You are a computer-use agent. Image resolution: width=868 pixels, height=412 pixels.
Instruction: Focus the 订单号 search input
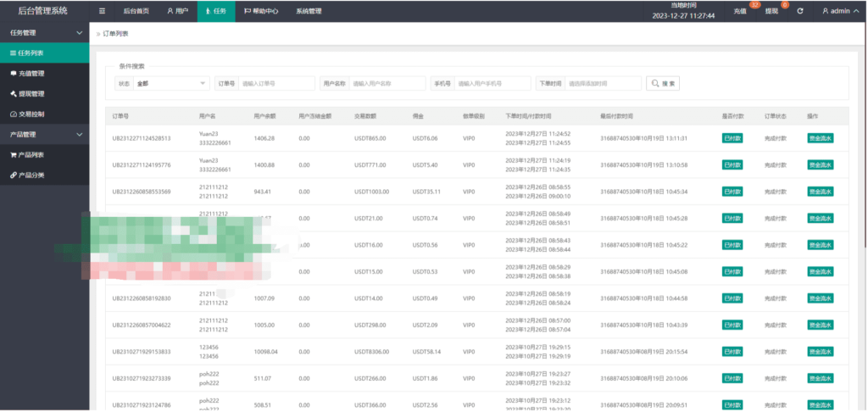coord(277,83)
